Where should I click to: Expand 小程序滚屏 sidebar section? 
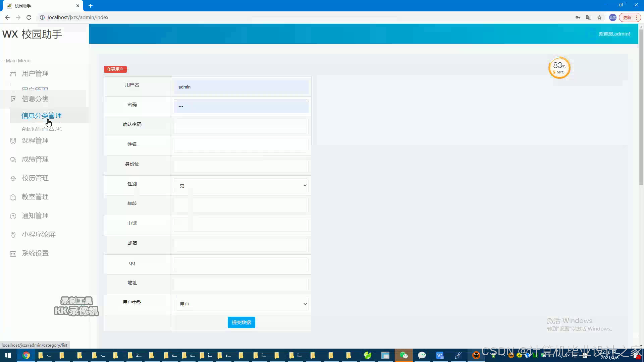39,234
